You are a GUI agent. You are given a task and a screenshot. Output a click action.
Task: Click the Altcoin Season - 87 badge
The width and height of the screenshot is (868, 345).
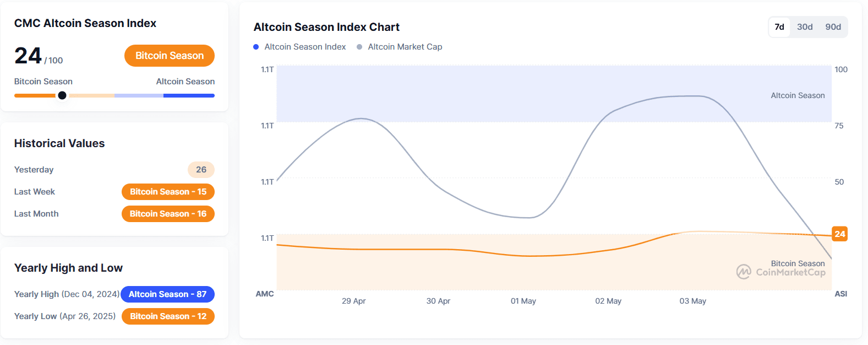click(167, 294)
